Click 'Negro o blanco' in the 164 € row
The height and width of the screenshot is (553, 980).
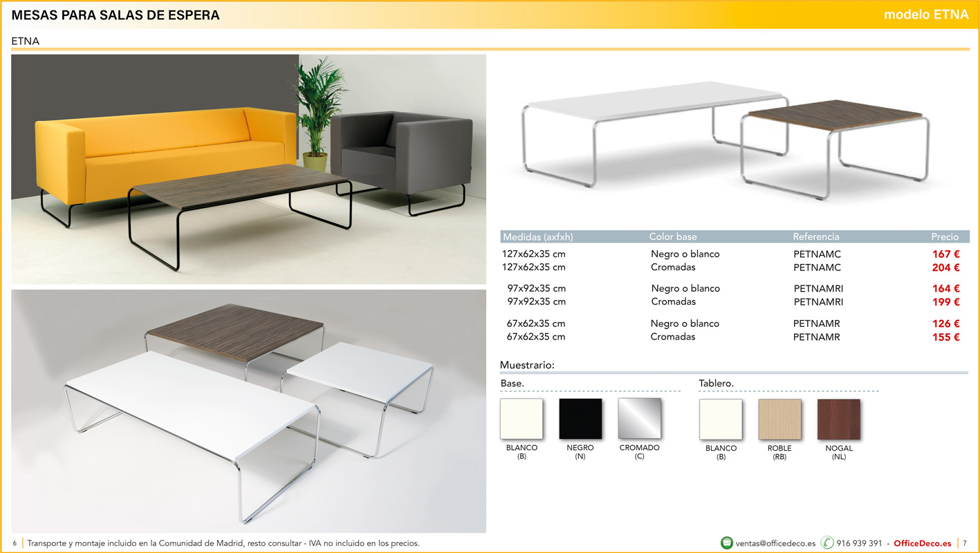[685, 289]
